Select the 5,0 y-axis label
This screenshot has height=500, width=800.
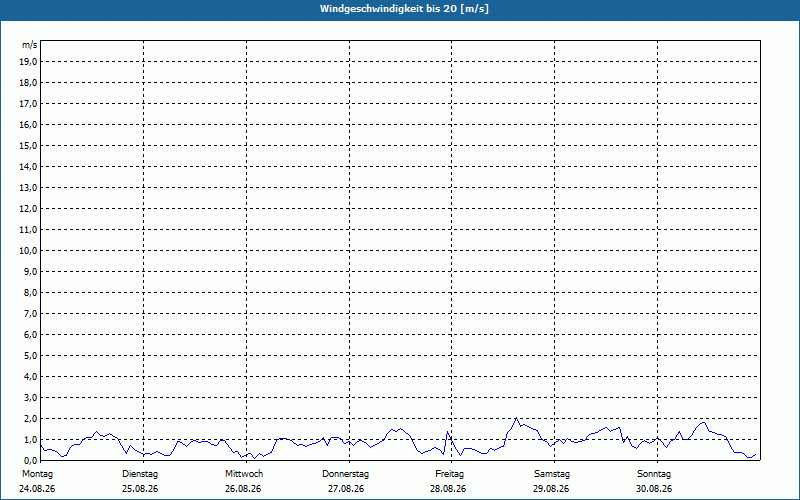click(x=31, y=356)
